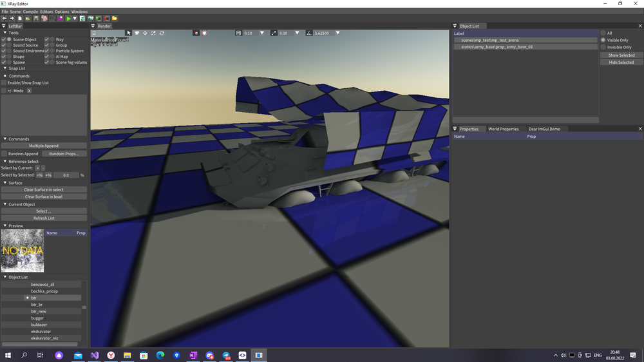Click the red-pink objects cluster toolbar icon
Screen dimensions: 644x362
coord(44,19)
